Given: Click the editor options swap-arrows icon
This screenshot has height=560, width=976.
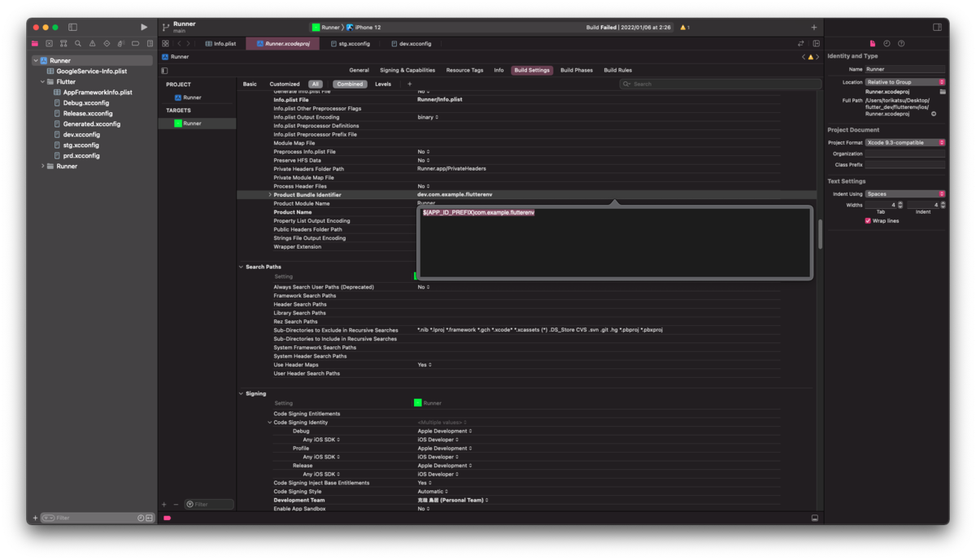Looking at the screenshot, I should point(801,43).
